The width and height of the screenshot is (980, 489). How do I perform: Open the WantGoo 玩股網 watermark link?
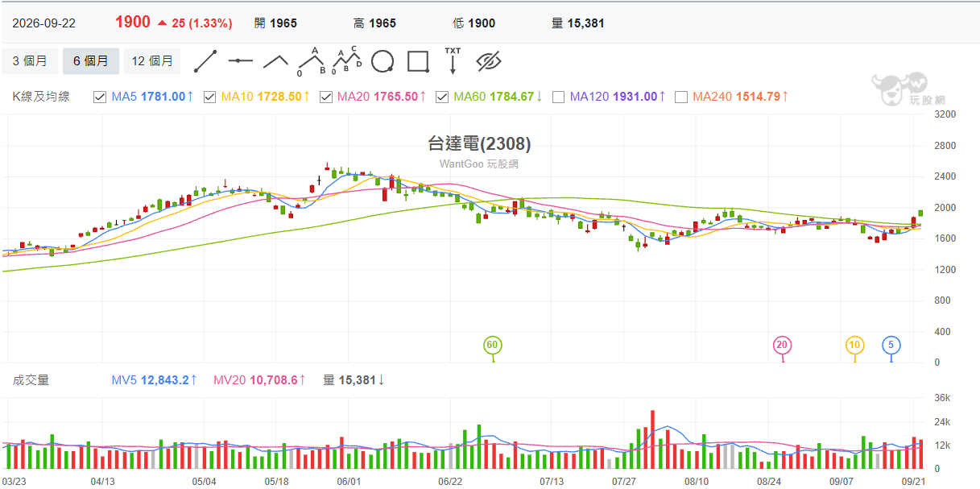[479, 164]
